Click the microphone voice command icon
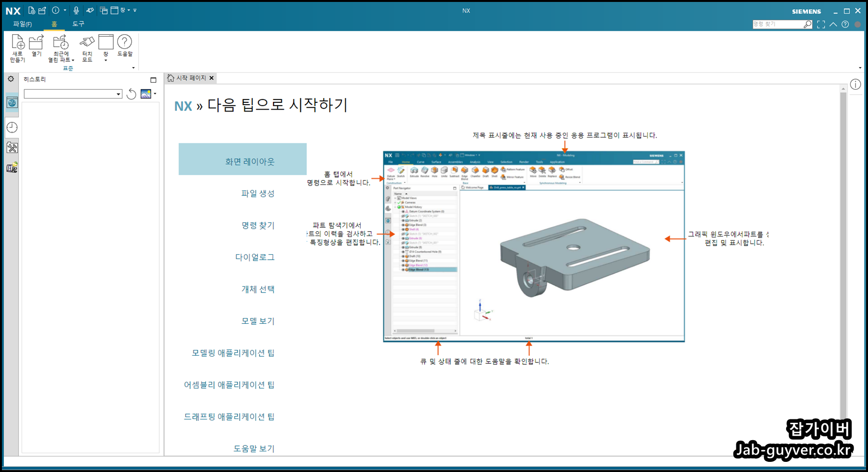 (76, 10)
